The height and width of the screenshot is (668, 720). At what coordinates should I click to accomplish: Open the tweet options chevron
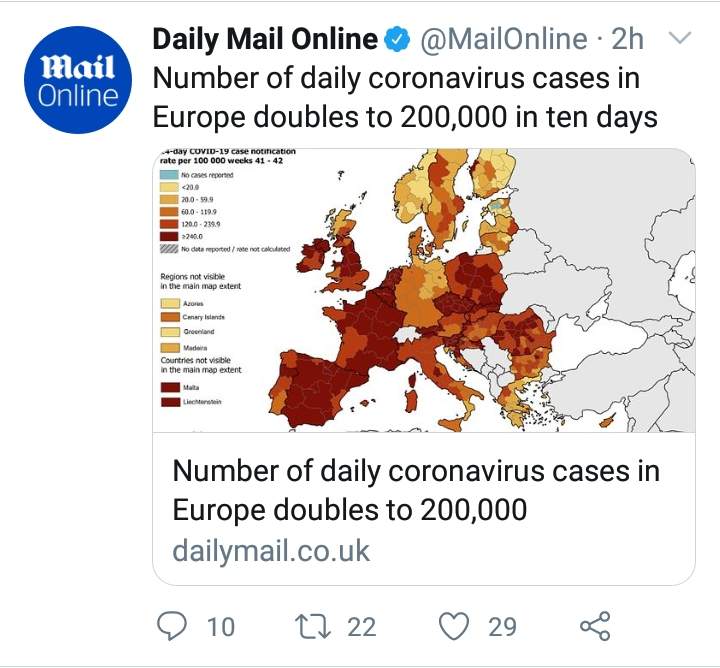click(678, 38)
